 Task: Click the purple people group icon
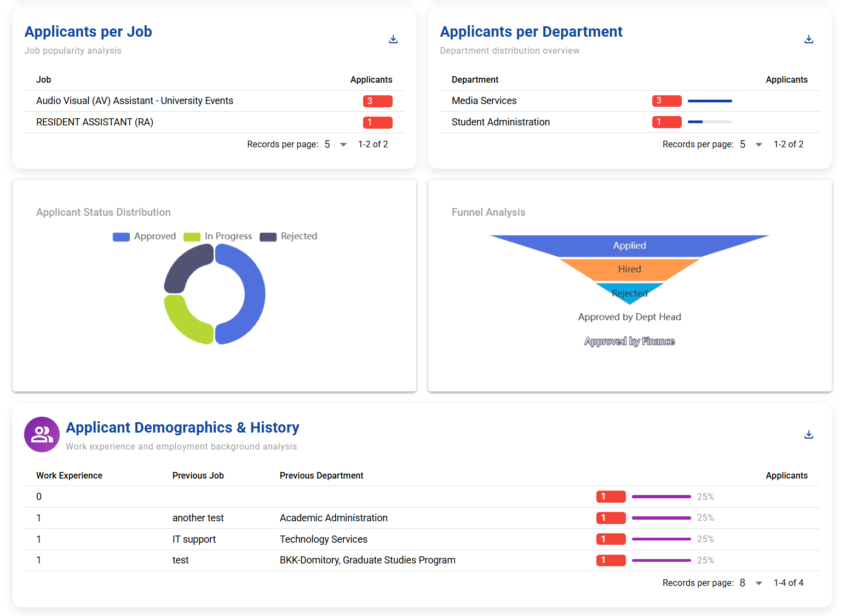coord(42,434)
